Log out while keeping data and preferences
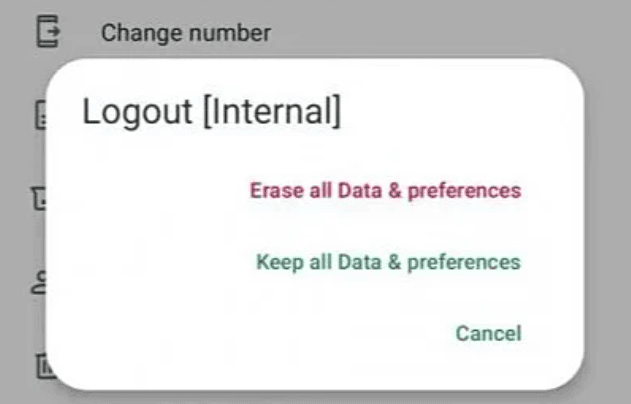This screenshot has height=404, width=631. 388,262
